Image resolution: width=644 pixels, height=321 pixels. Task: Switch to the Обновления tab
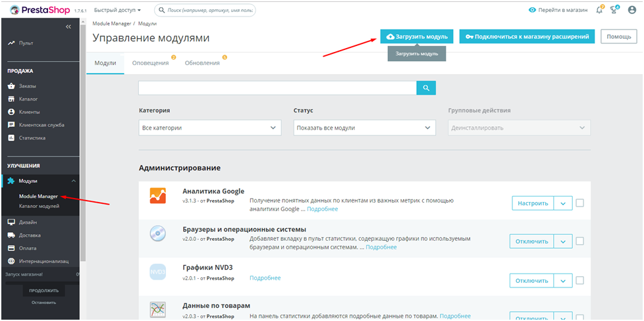click(x=202, y=62)
